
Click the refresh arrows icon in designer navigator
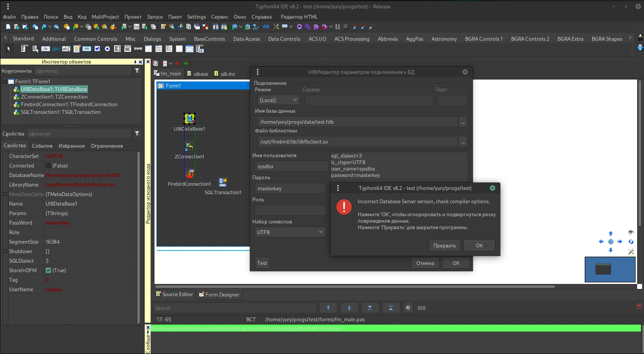[631, 242]
